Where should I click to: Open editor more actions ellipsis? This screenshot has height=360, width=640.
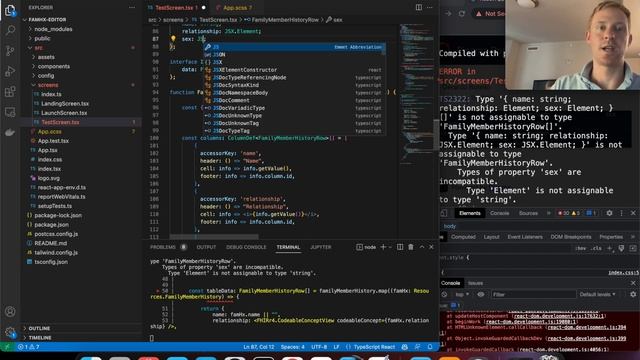point(429,7)
